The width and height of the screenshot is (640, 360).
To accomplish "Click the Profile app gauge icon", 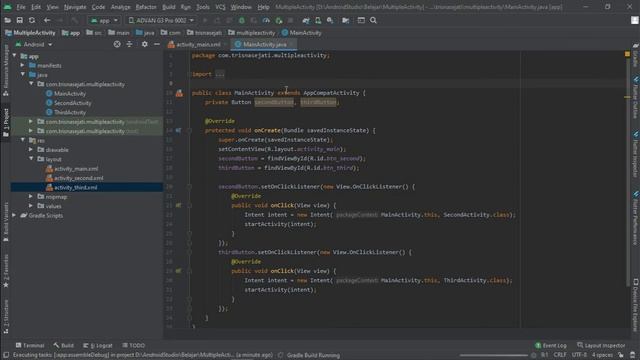I will click(266, 20).
